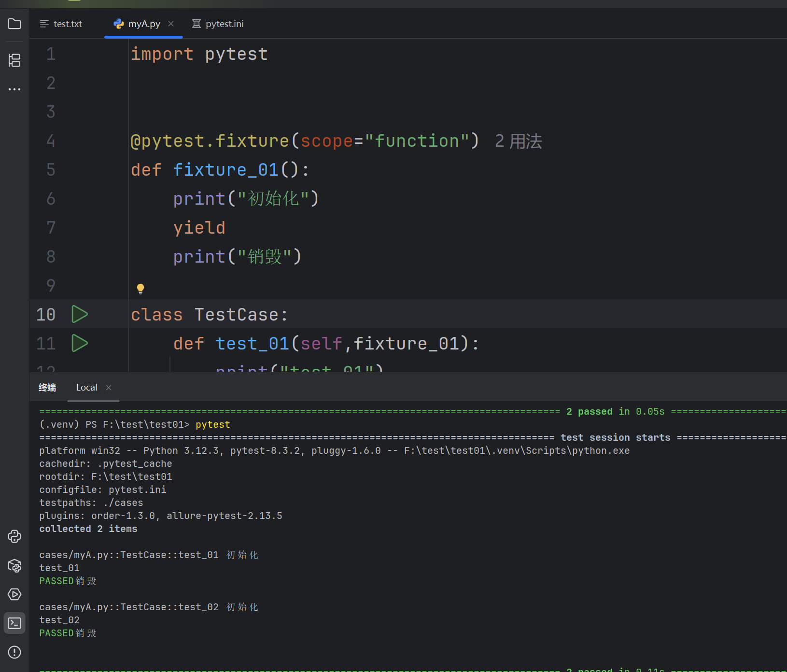This screenshot has height=672, width=787.
Task: Click the print("初始化") statement
Action: coord(246,199)
